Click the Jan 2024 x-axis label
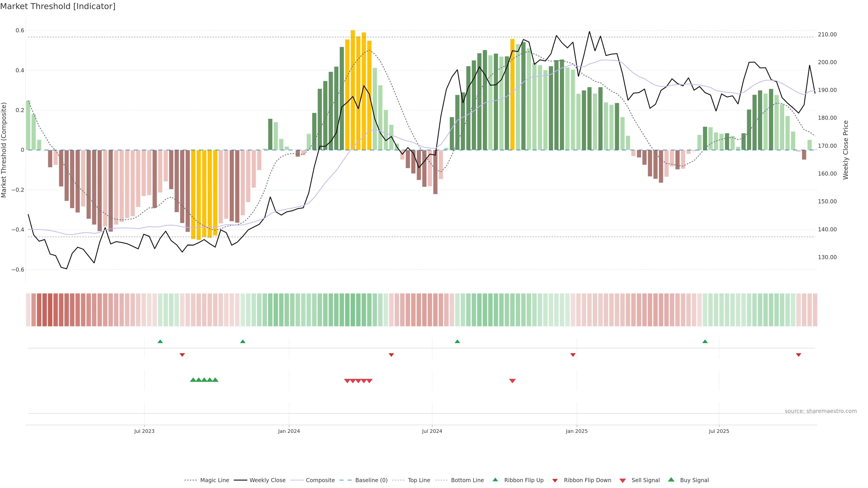 point(289,431)
